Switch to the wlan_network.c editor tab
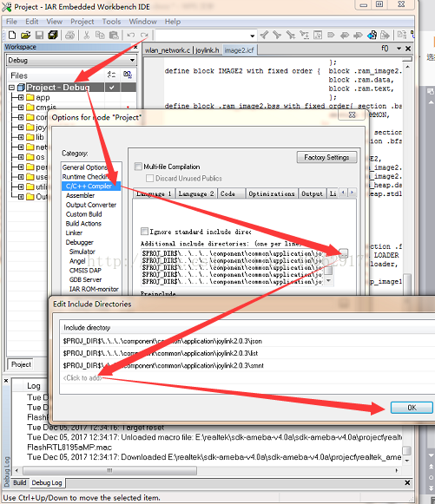The height and width of the screenshot is (504, 435). pyautogui.click(x=167, y=50)
